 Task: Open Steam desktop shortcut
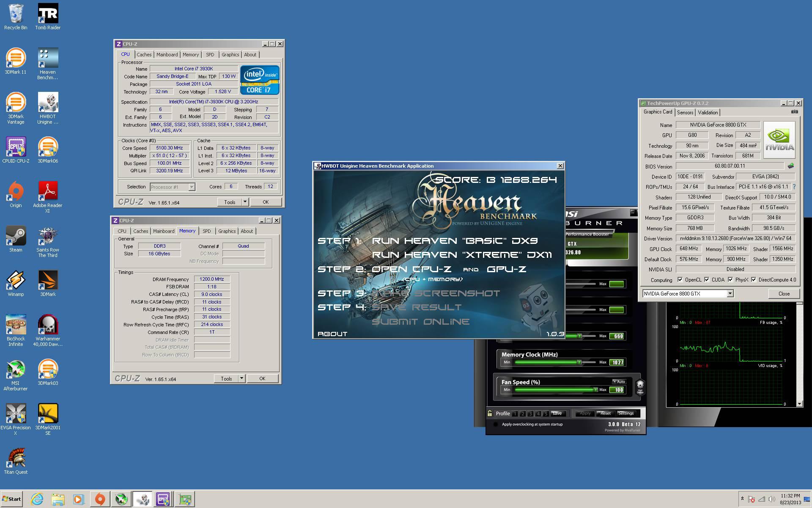[16, 239]
